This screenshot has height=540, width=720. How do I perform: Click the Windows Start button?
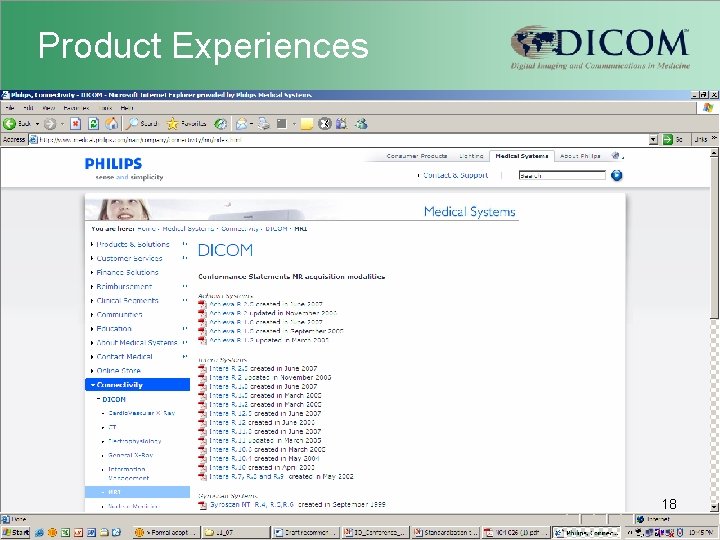coord(16,533)
